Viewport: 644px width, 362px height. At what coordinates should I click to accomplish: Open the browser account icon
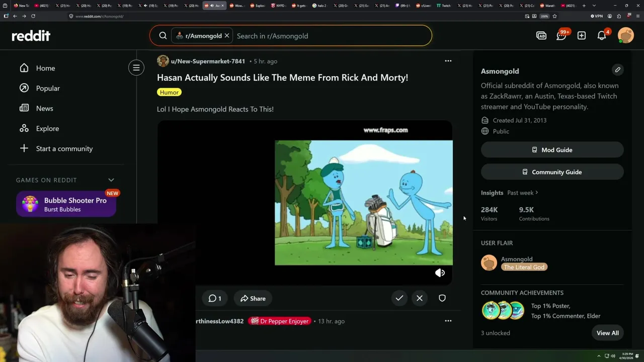609,16
